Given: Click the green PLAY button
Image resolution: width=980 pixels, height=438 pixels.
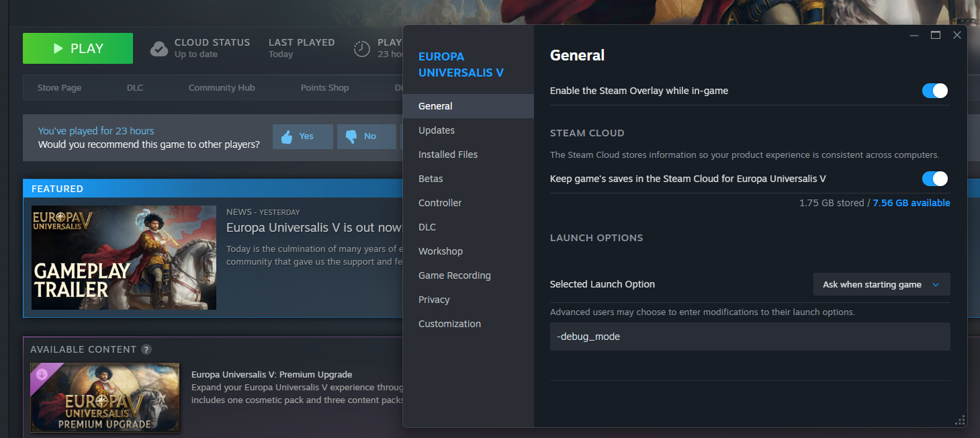Looking at the screenshot, I should pyautogui.click(x=78, y=48).
